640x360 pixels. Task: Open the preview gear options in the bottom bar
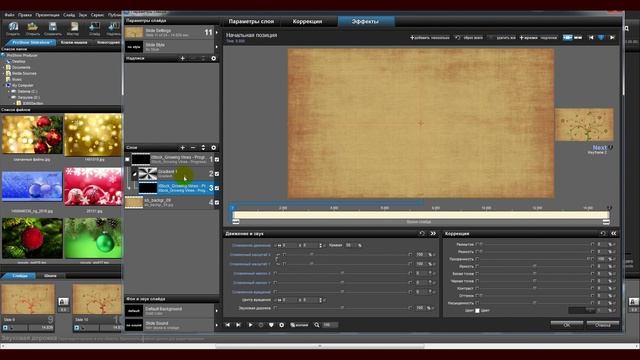click(x=282, y=325)
